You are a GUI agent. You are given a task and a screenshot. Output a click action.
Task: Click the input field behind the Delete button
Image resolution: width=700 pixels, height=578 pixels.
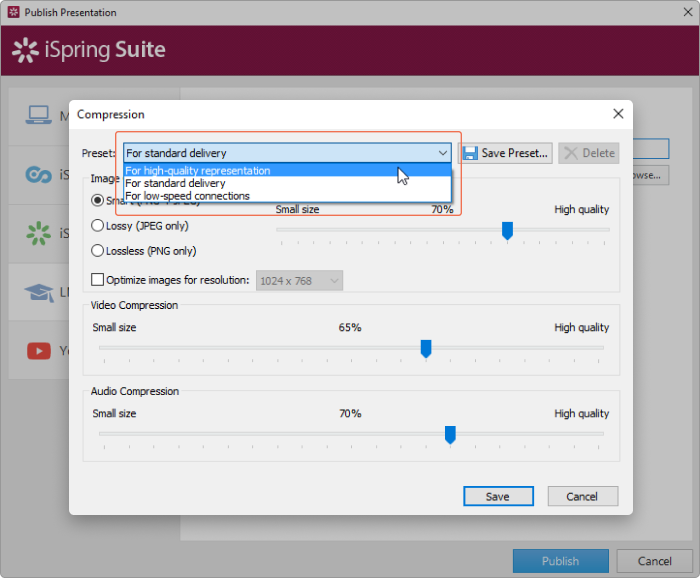[650, 149]
